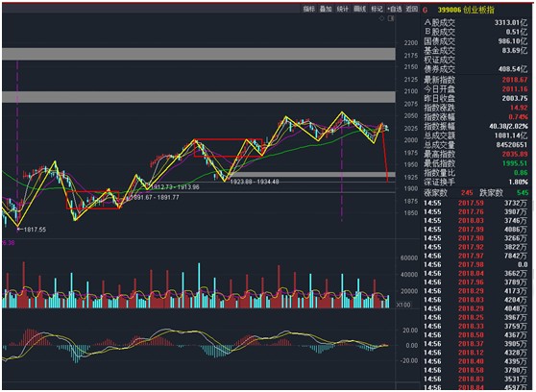This screenshot has height=392, width=536.
Task: Click the small diamond icon below toolbar
Action: 382,18
